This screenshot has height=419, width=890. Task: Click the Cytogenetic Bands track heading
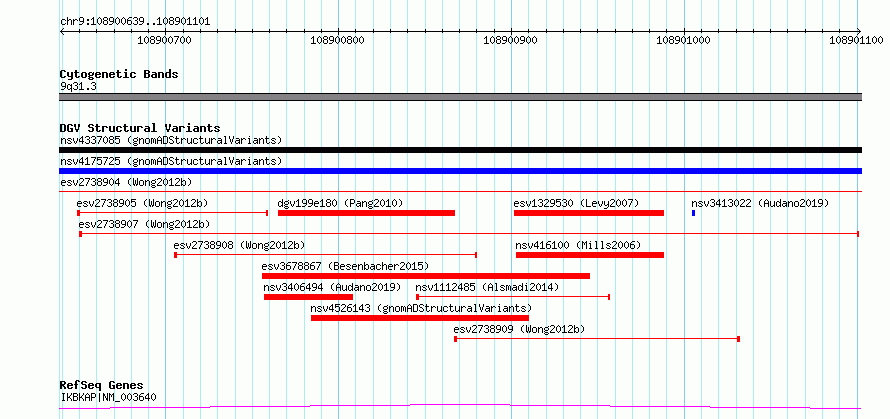119,74
